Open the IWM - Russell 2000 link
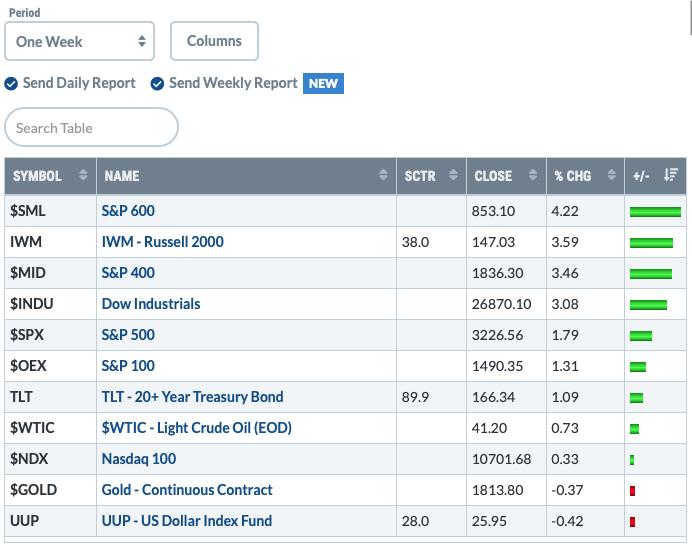This screenshot has height=548, width=692. tap(162, 242)
